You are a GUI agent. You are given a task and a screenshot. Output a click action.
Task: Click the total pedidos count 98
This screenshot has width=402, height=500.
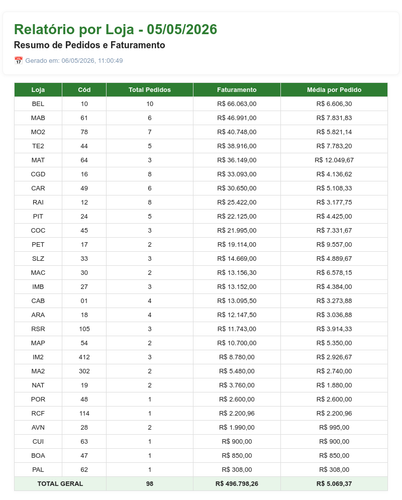(150, 483)
